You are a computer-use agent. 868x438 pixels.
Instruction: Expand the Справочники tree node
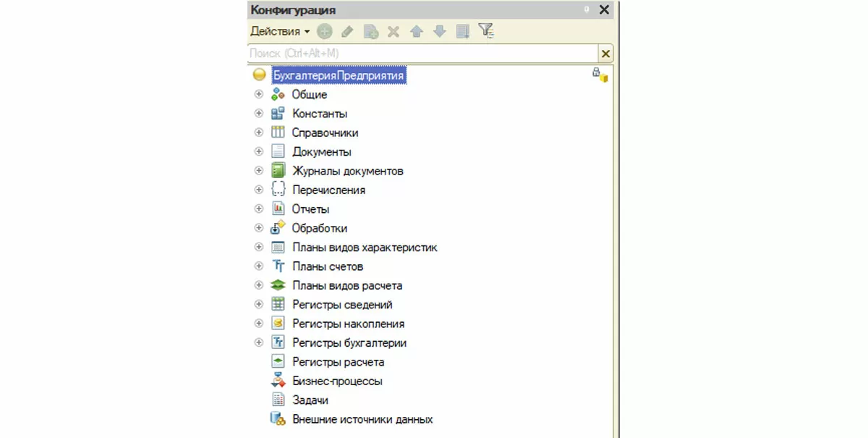click(x=258, y=132)
